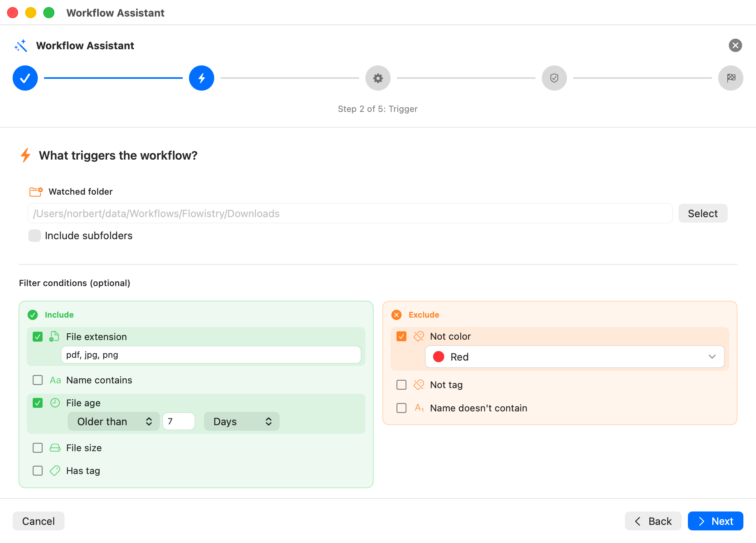
Task: Enable the Include subfolders checkbox
Action: coord(35,236)
